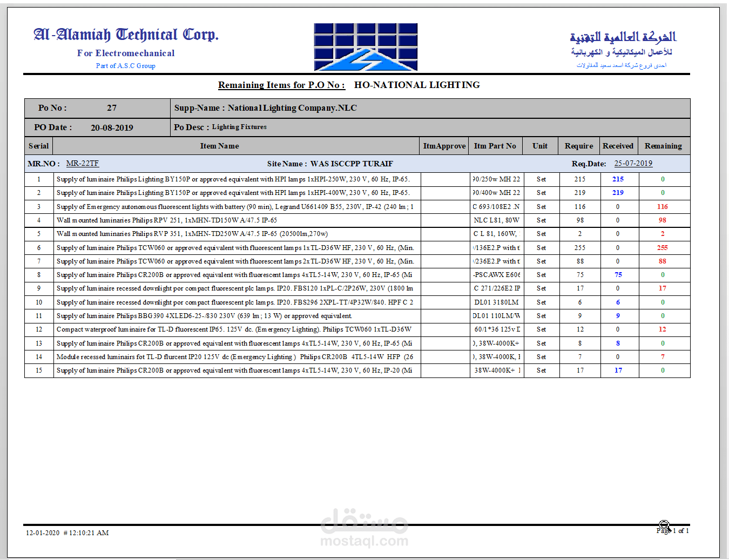Select the Require column header
The width and height of the screenshot is (729, 560).
coord(579,146)
